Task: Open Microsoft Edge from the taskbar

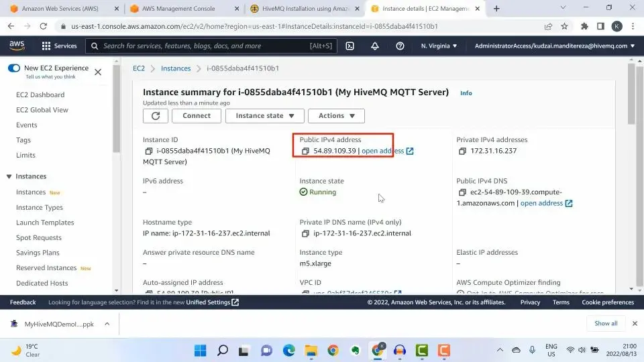Action: click(288, 351)
